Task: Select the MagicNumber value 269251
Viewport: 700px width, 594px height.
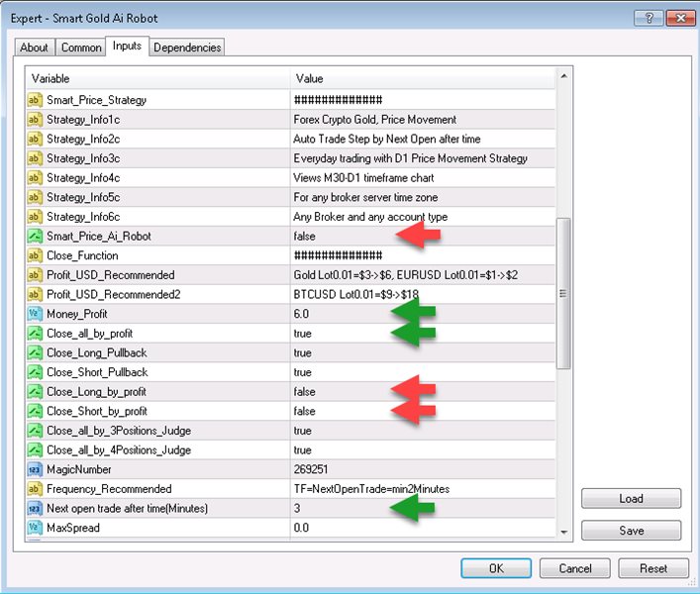Action: coord(311,469)
